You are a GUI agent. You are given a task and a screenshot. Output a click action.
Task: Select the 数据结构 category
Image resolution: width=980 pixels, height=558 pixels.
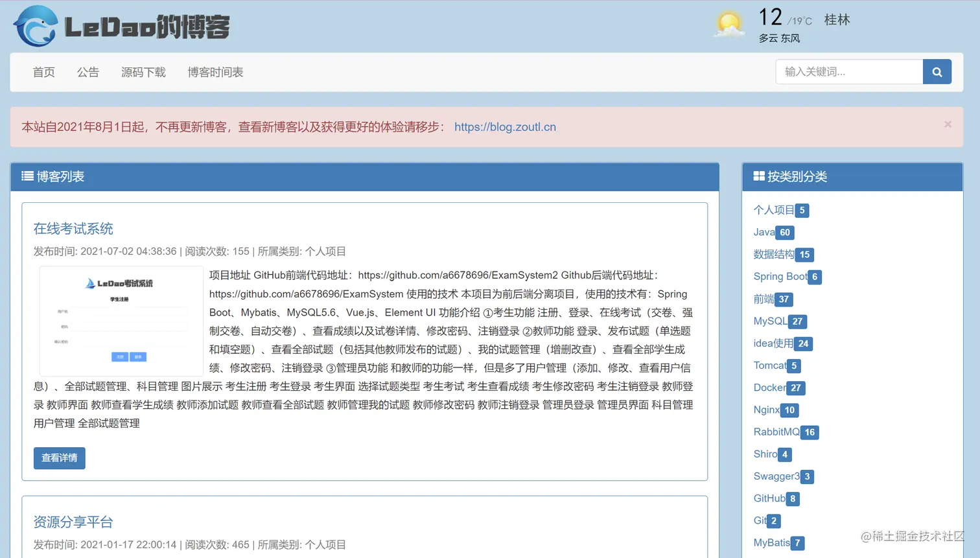tap(774, 254)
